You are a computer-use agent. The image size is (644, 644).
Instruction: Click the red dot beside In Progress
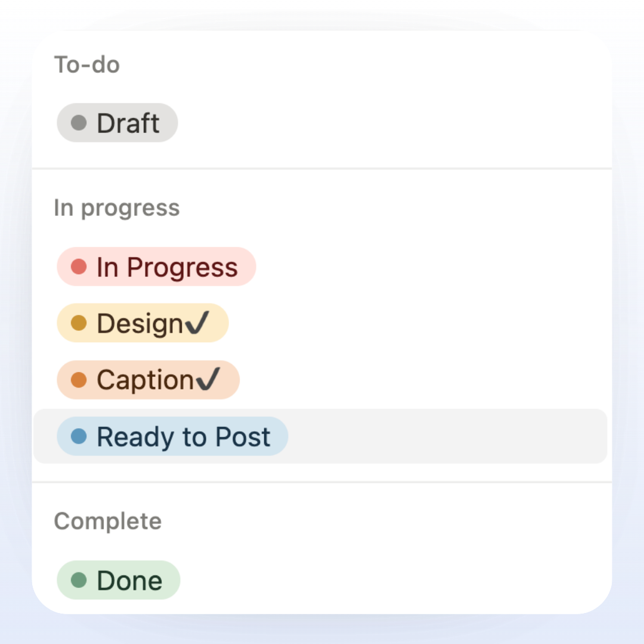79,267
